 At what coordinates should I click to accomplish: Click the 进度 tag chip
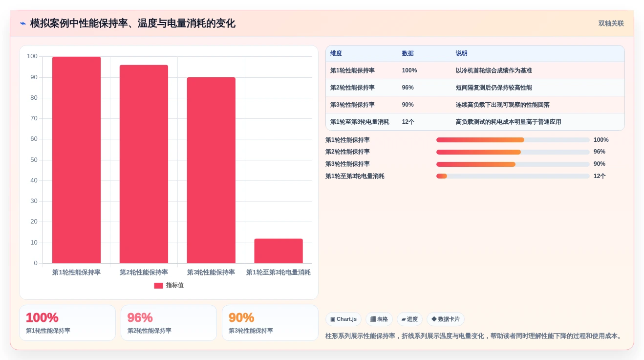409,319
